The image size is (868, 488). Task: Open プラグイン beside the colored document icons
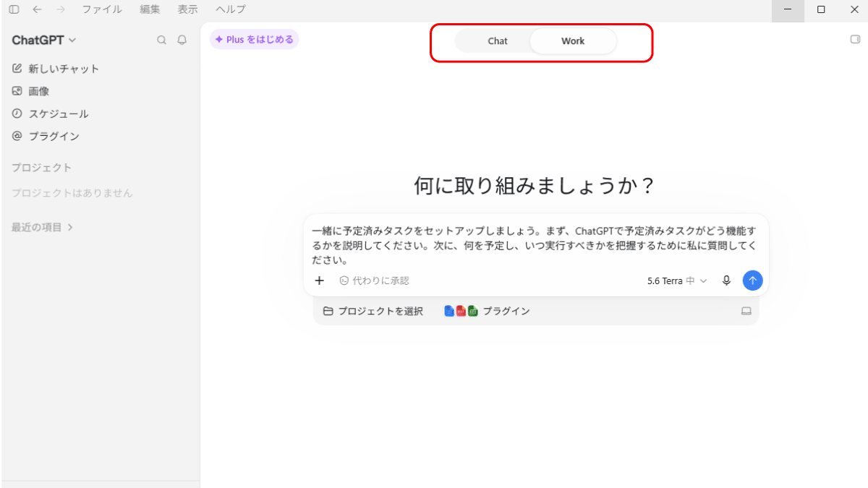487,311
